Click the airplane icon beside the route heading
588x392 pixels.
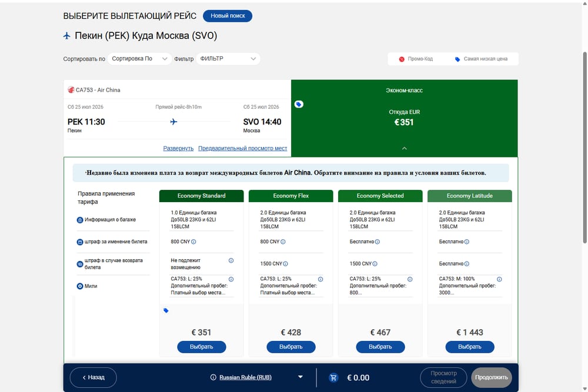[67, 36]
